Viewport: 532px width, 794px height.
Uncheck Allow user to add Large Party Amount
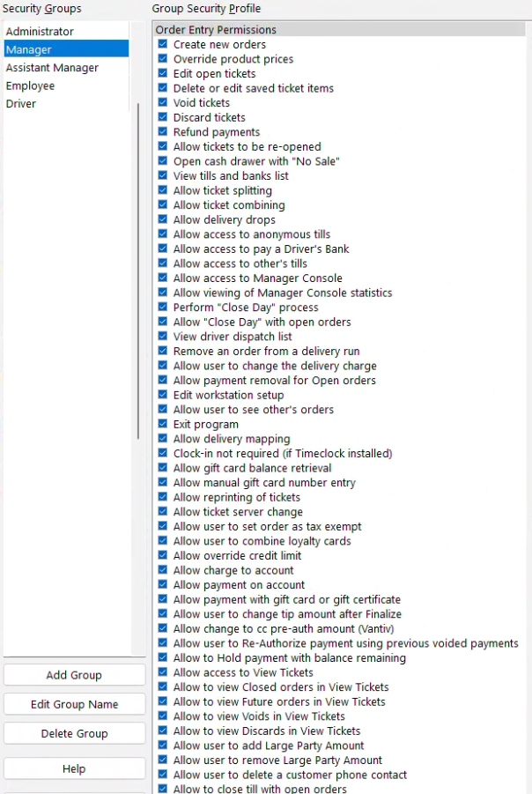coord(162,745)
